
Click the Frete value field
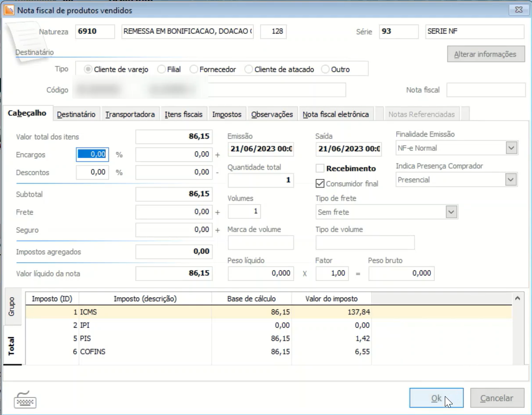pyautogui.click(x=174, y=212)
